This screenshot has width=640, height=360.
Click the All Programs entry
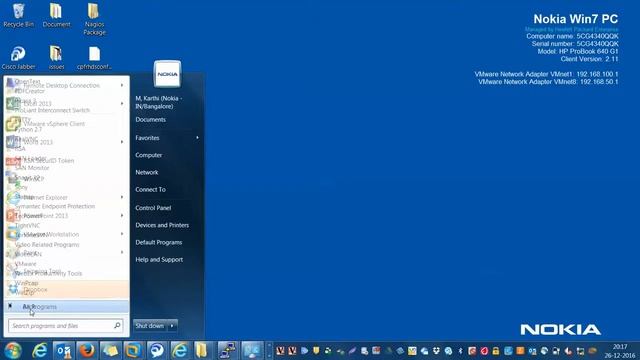(67, 307)
